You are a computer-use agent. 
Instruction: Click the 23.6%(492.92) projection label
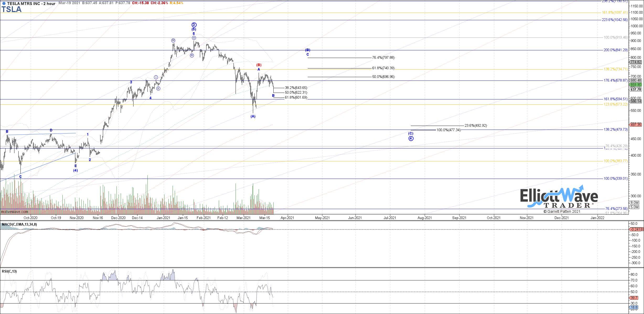tap(476, 125)
